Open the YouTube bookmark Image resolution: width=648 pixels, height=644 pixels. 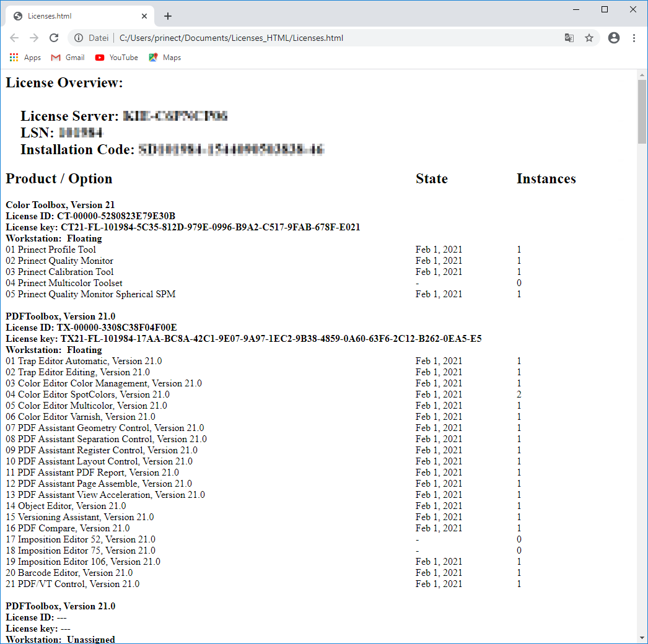116,57
